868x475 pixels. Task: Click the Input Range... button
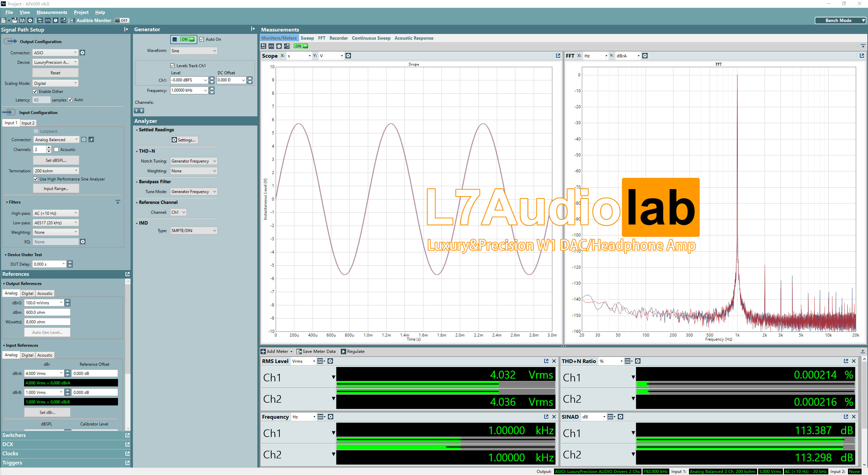click(56, 188)
